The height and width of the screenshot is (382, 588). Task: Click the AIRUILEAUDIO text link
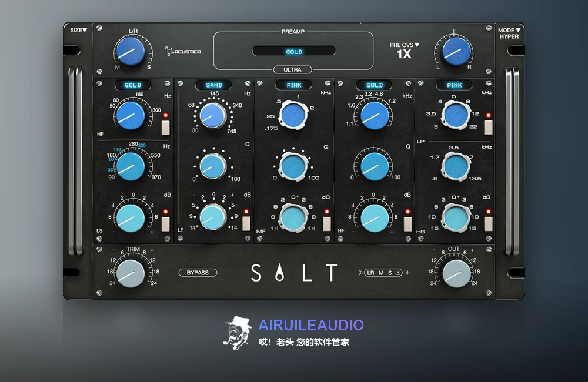click(x=311, y=325)
